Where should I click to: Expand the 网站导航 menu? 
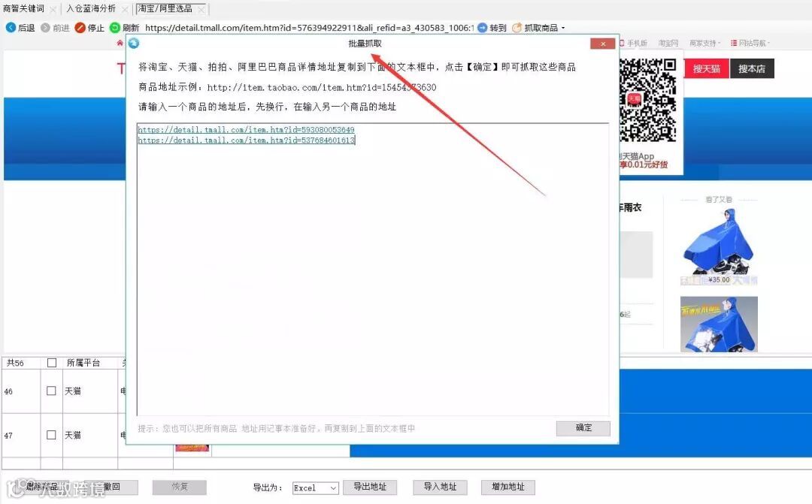click(x=750, y=43)
